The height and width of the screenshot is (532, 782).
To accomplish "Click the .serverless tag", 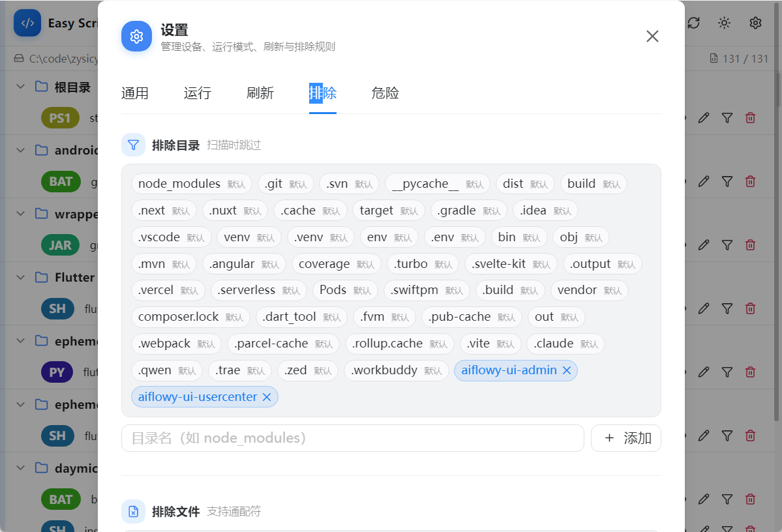I will click(x=258, y=290).
